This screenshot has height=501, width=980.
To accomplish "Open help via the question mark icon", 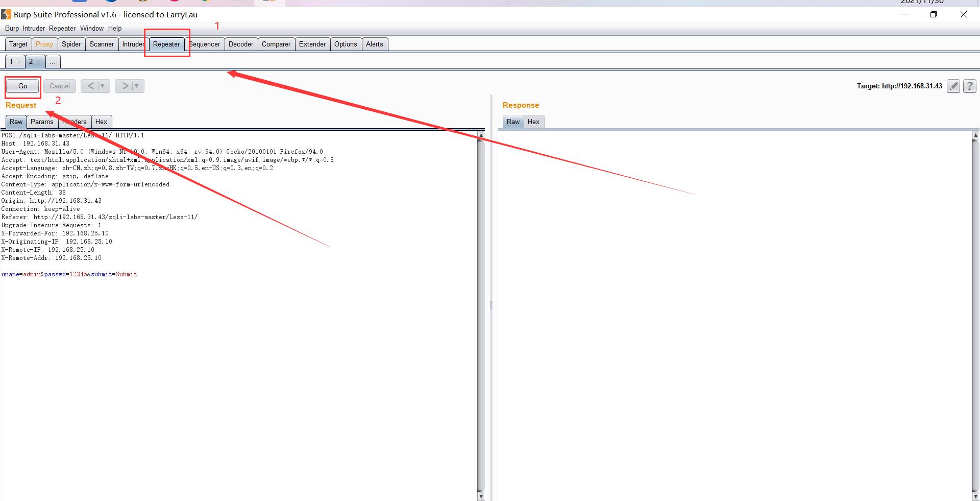I will [970, 86].
